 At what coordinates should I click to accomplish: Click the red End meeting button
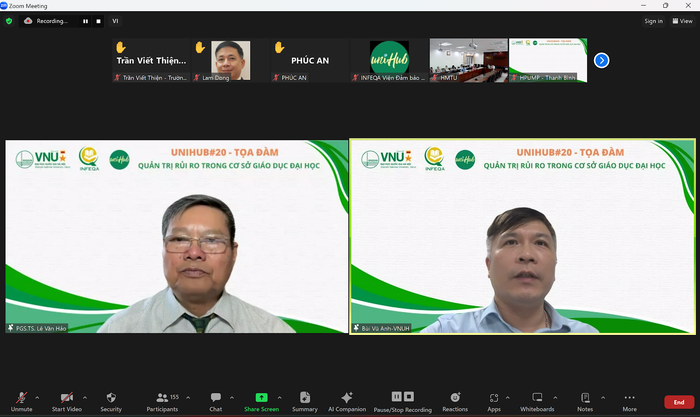[679, 402]
